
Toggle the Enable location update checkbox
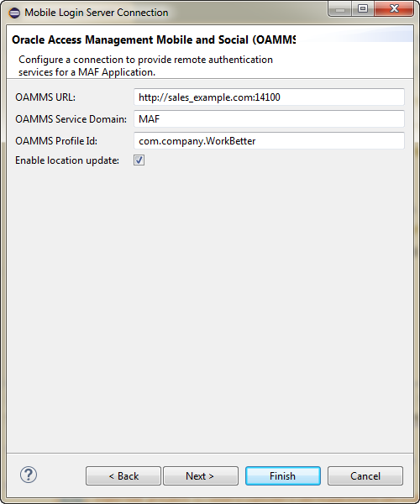[139, 160]
